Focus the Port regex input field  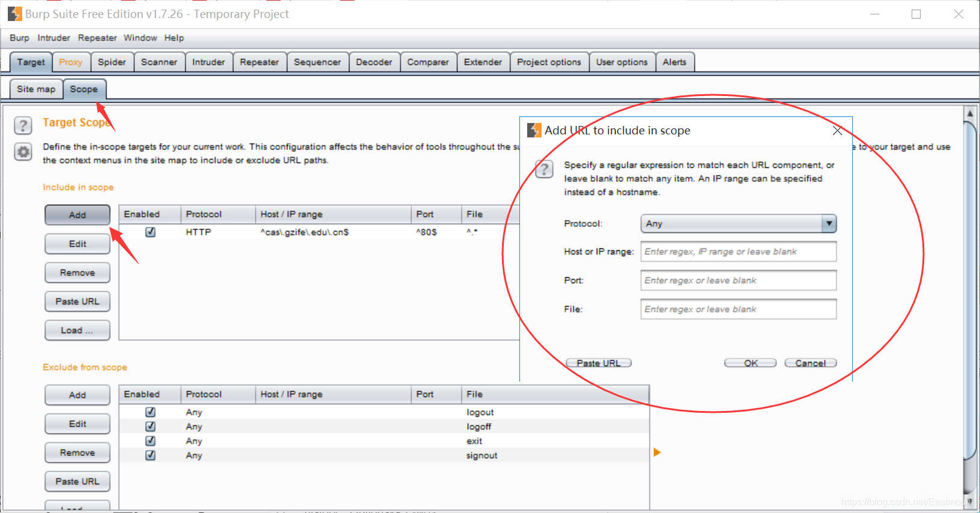tap(738, 280)
